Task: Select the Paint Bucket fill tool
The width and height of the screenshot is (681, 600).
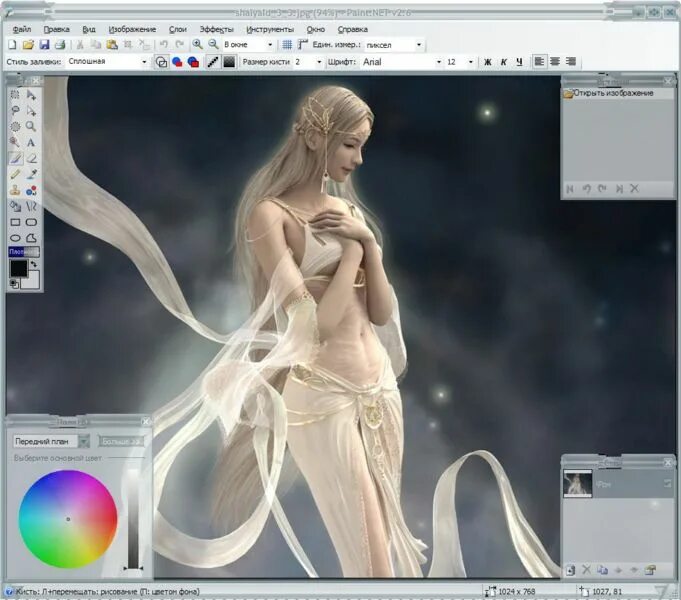Action: [x=15, y=206]
